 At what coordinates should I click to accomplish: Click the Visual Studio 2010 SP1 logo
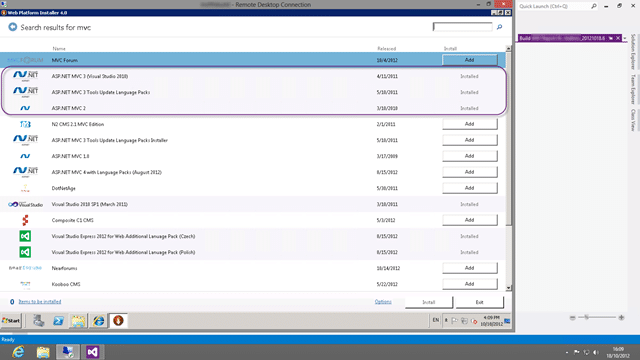[25, 204]
